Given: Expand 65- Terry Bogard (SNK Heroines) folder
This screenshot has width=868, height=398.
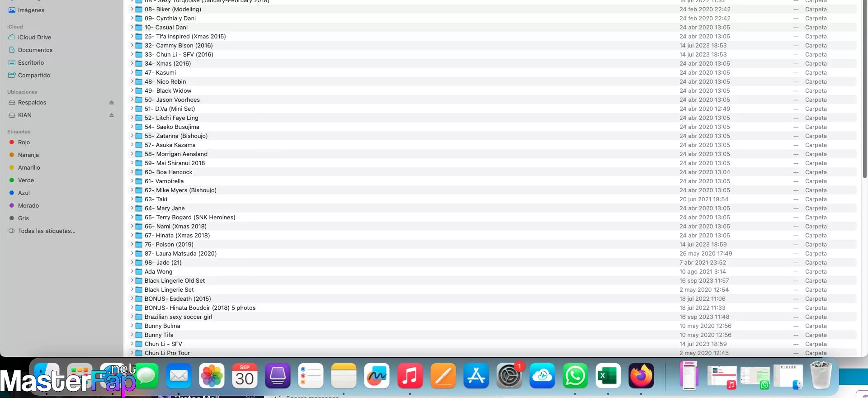Looking at the screenshot, I should [x=132, y=217].
